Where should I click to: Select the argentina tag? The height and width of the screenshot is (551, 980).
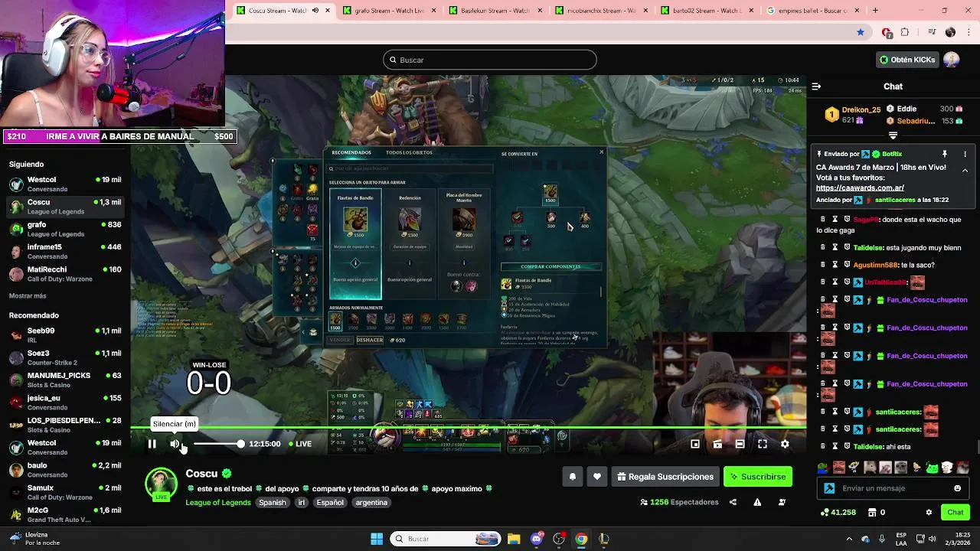coord(371,503)
